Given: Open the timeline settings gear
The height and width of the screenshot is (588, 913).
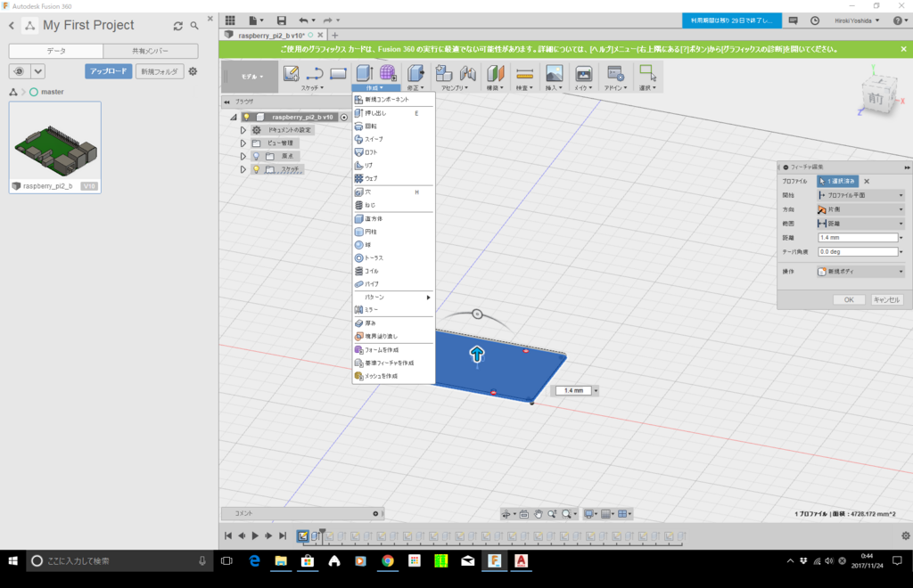Looking at the screenshot, I should [906, 535].
